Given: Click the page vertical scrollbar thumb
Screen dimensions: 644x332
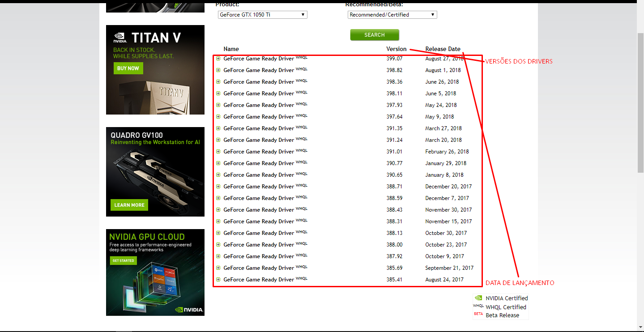Looking at the screenshot, I should click(640, 102).
